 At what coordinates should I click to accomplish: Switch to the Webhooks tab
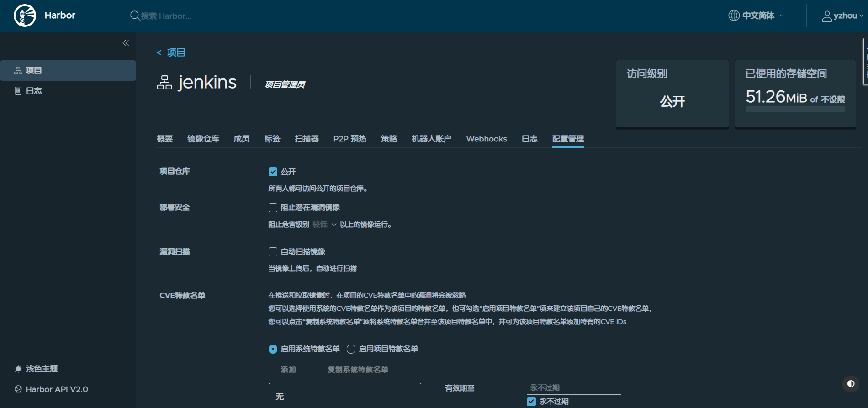(487, 139)
